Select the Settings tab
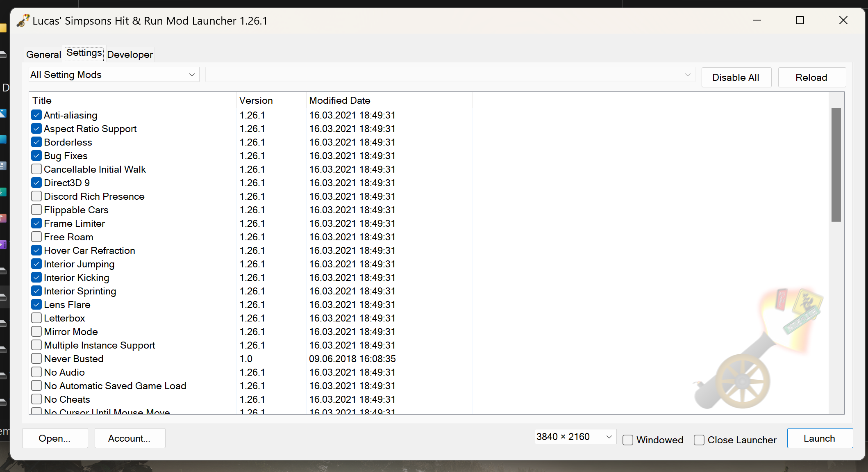Viewport: 868px width, 472px height. (x=84, y=53)
